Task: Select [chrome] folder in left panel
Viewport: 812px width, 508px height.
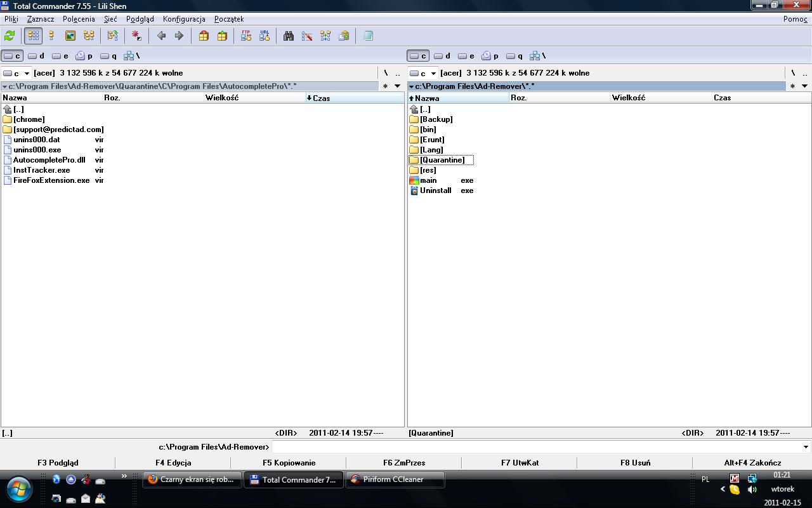Action: pos(24,119)
